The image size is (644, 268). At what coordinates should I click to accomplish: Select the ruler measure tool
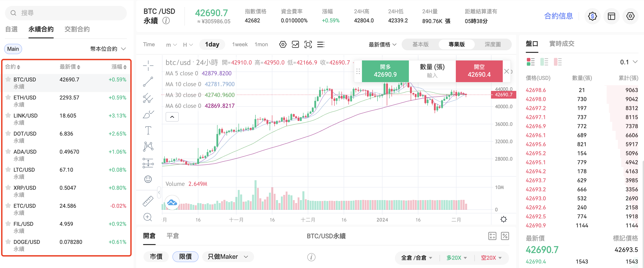148,201
